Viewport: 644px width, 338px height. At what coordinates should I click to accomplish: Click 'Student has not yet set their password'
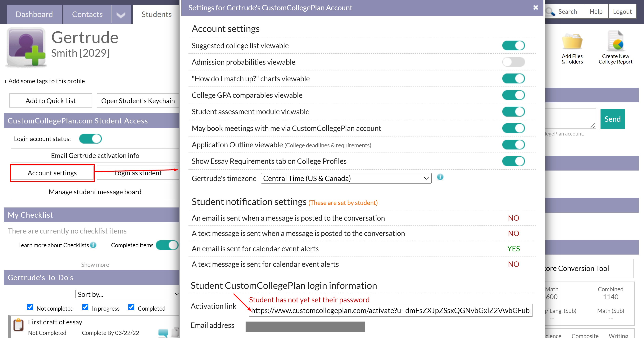[x=309, y=300]
